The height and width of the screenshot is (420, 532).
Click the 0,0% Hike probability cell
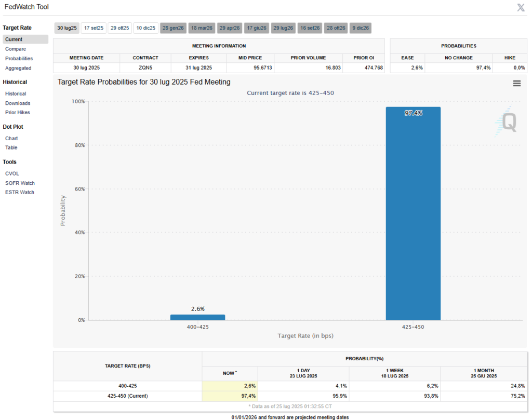pos(510,68)
